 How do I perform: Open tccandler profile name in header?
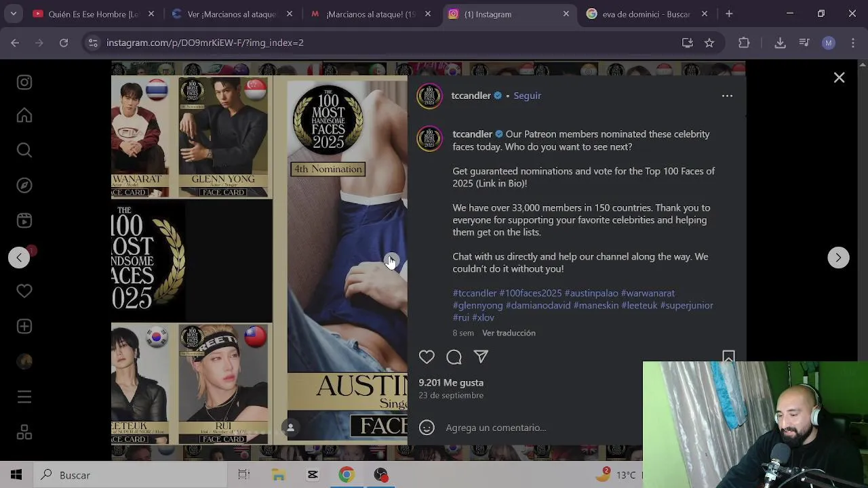(471, 96)
